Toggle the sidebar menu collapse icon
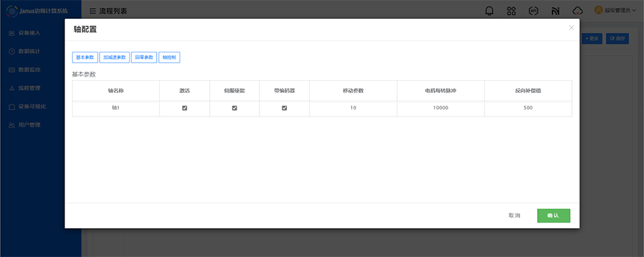Screen dimensions: 644x257 [92, 11]
